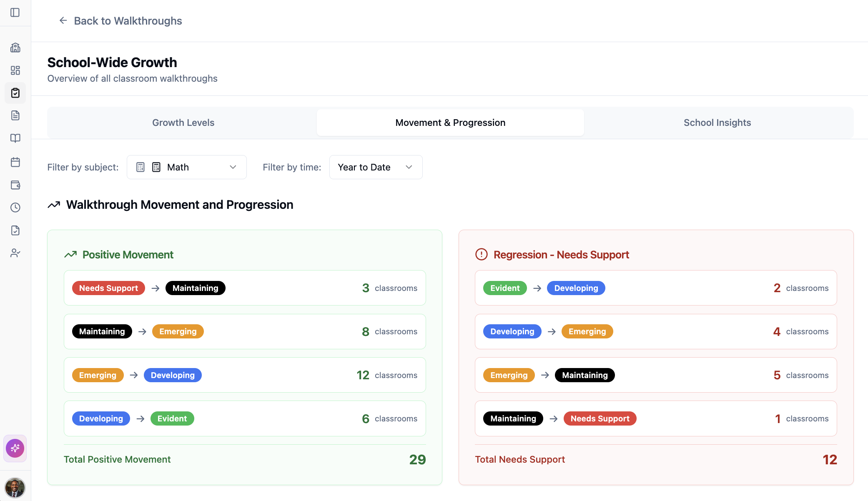Select the dashboard grid icon
Screen dimensions: 868x501
[x=15, y=70]
